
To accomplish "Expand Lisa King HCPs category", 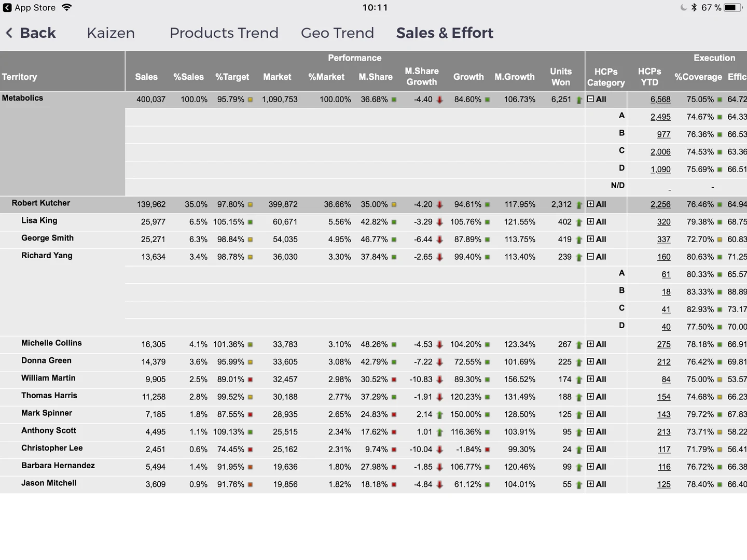I will pos(590,222).
